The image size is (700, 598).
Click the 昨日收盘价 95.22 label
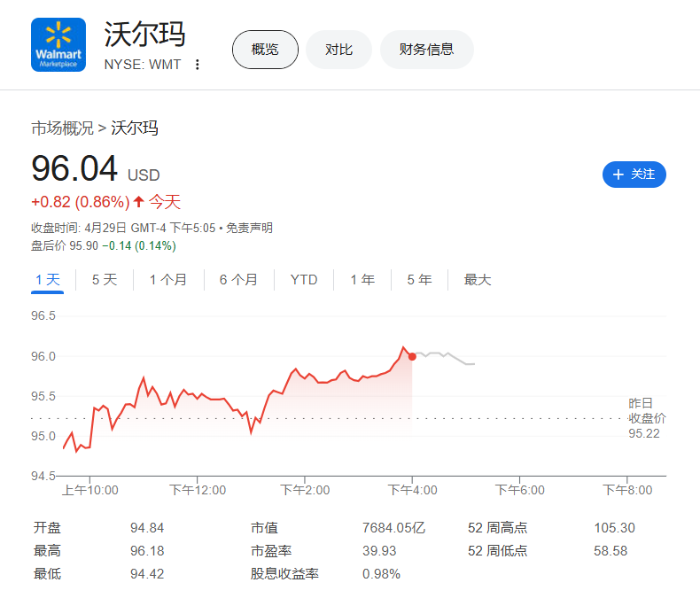pos(647,418)
